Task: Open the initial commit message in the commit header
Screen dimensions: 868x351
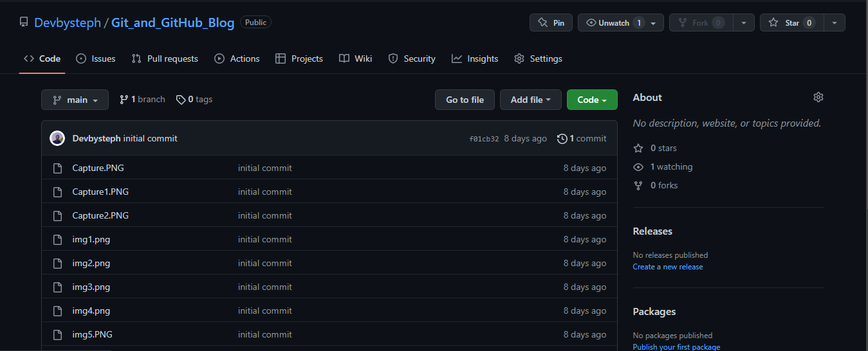Action: pyautogui.click(x=151, y=138)
